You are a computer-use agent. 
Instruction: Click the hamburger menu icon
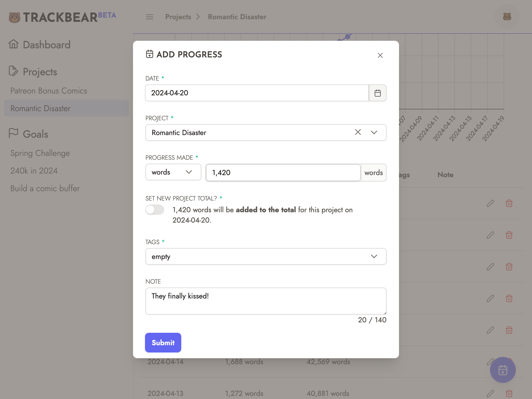pyautogui.click(x=149, y=17)
